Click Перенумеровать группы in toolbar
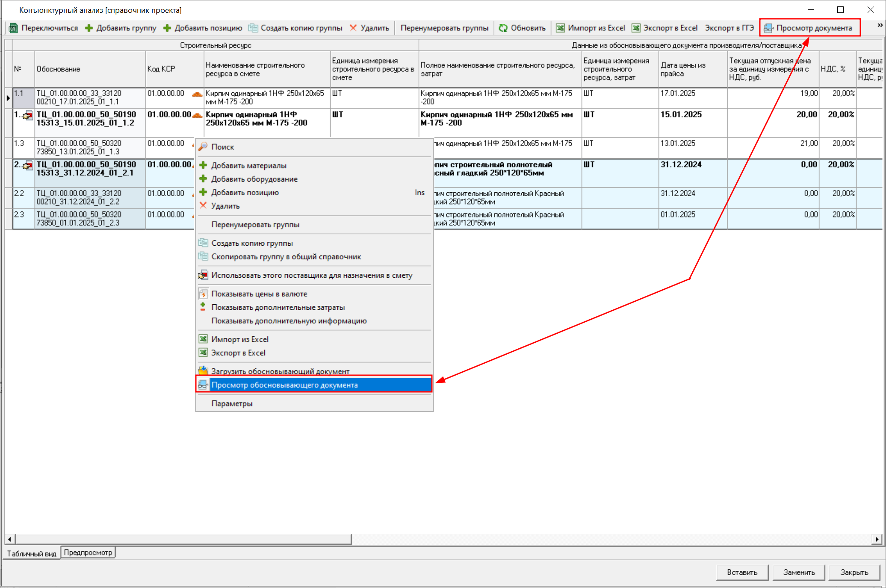Screen dimensions: 886x588 click(x=444, y=28)
